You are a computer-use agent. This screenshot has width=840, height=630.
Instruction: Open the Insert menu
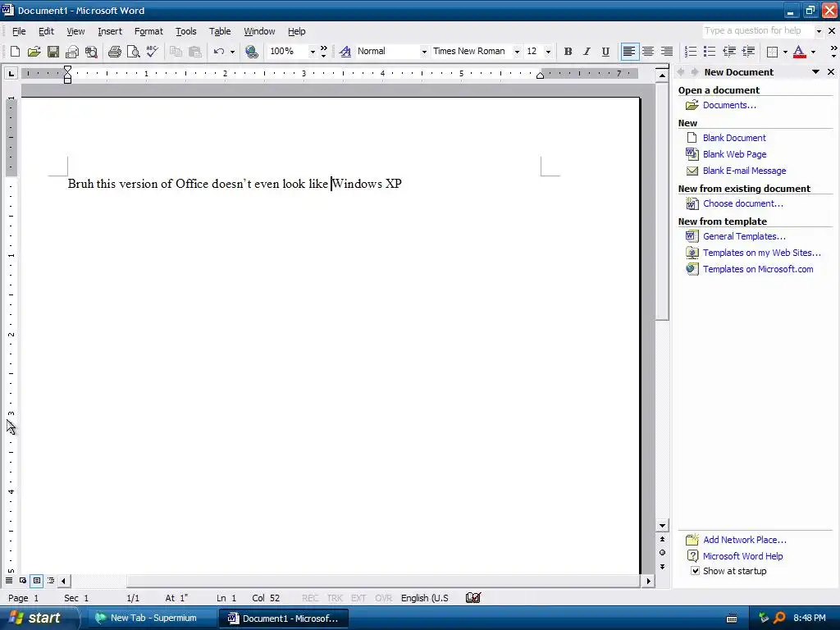(110, 31)
